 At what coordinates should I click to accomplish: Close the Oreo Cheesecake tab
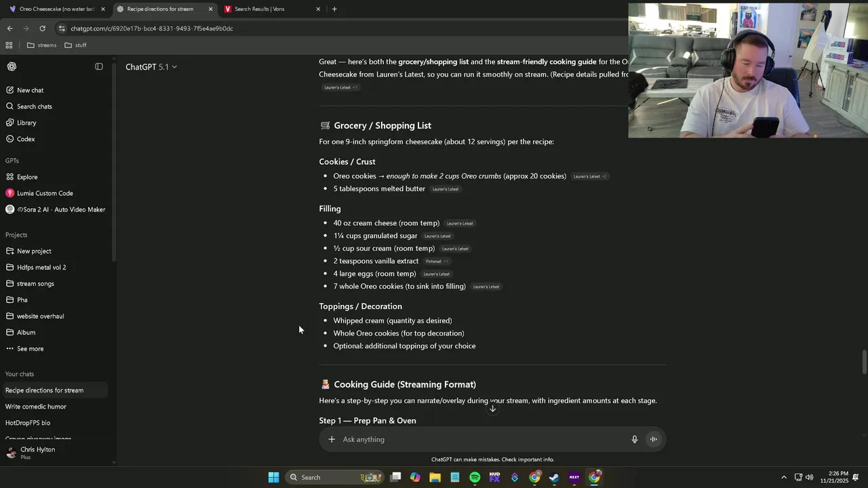[103, 9]
